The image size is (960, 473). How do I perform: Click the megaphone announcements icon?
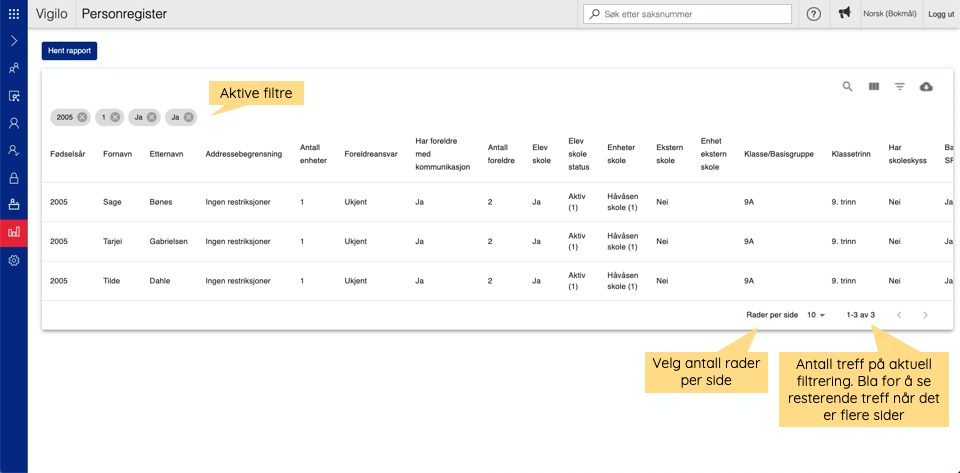[845, 14]
